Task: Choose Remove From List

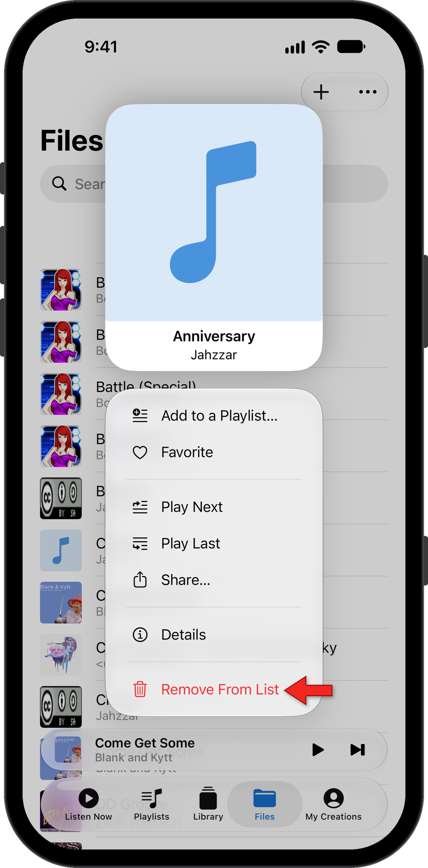Action: pos(214,690)
